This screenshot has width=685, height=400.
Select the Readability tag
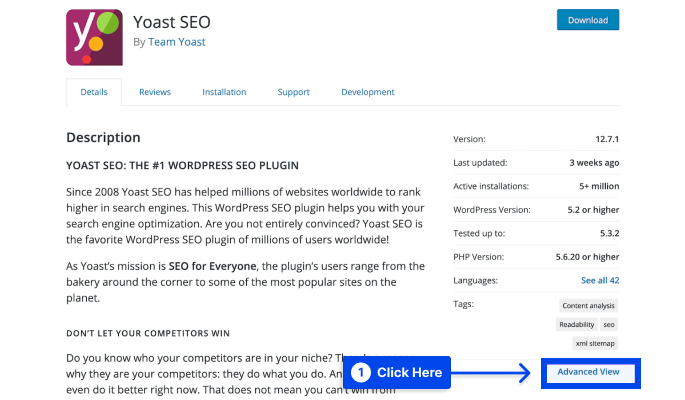coord(576,324)
